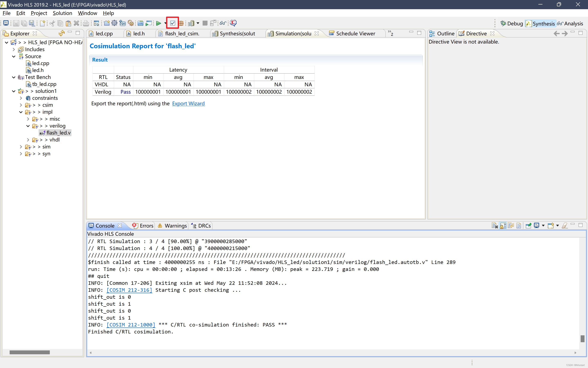
Task: Open the wave viewer icon with red E
Action: [x=233, y=23]
